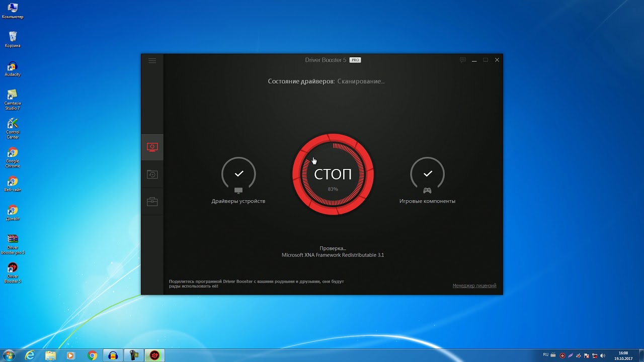Select the Driver Booster 5 desktop shortcut
This screenshot has width=644, height=362.
(x=13, y=273)
